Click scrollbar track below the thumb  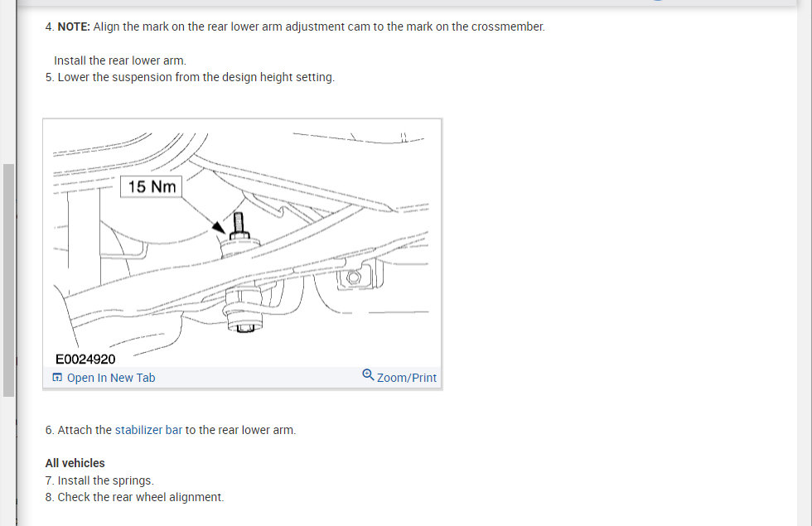(x=8, y=461)
